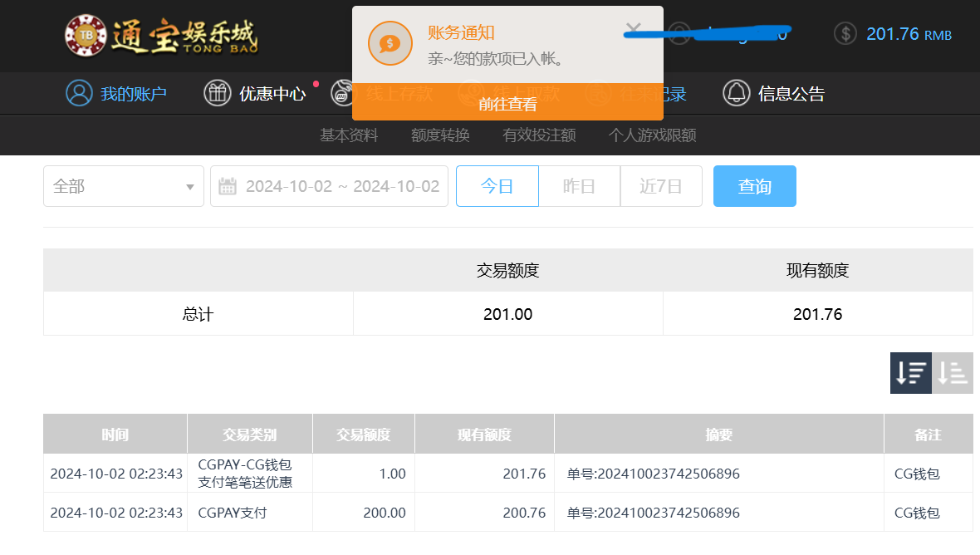Image resolution: width=980 pixels, height=555 pixels.
Task: Select the 昨日 date filter
Action: pos(579,186)
